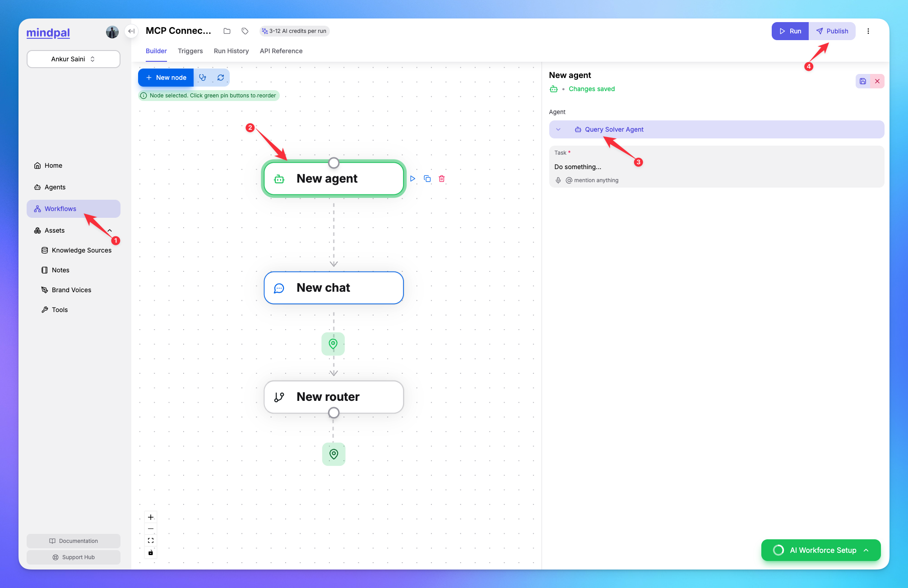
Task: Toggle the canvas lock control
Action: pyautogui.click(x=151, y=552)
